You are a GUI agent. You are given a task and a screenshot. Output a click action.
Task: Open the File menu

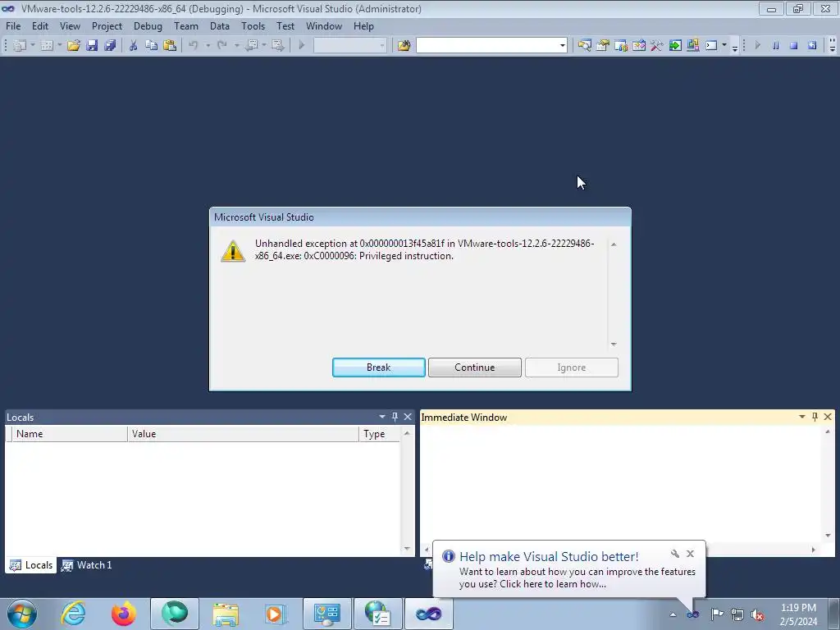point(13,25)
